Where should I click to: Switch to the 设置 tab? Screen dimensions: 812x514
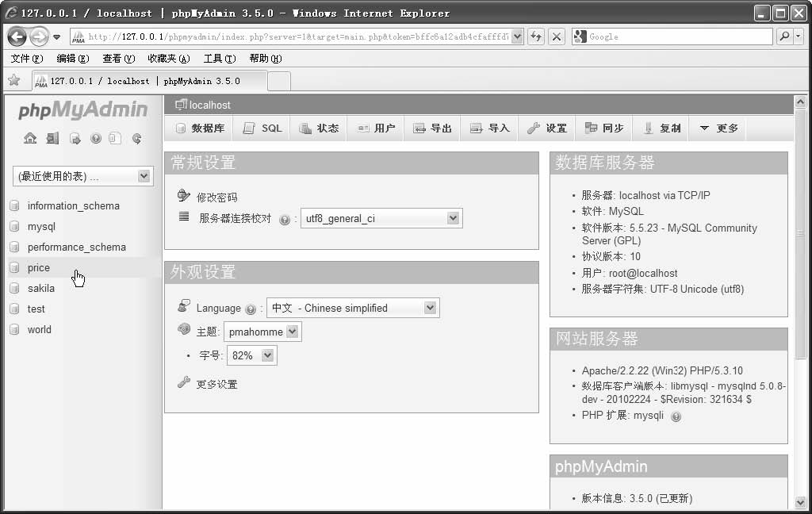(x=547, y=128)
